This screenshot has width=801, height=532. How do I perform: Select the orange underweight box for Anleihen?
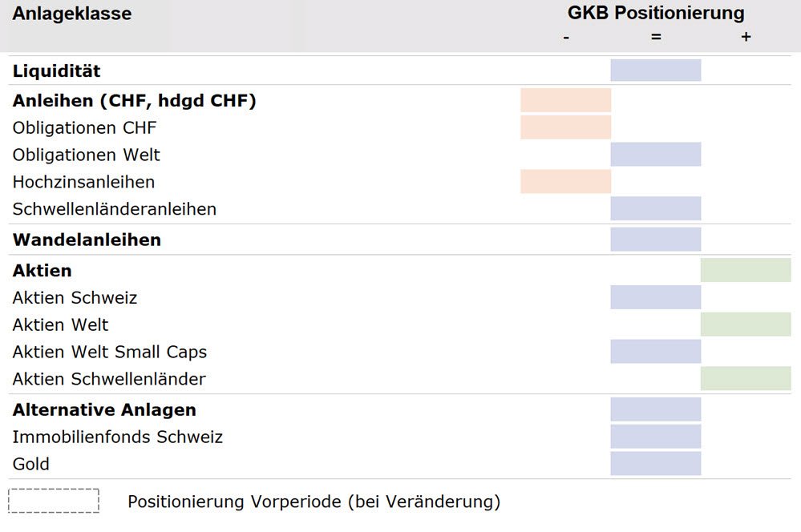[x=565, y=100]
